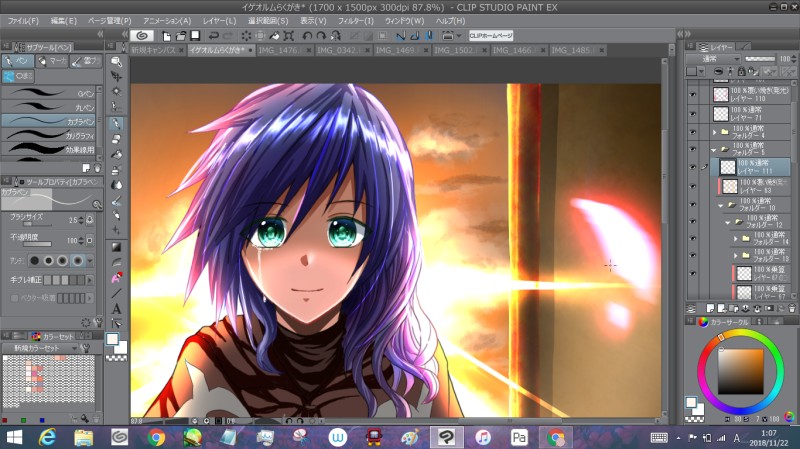Viewport: 800px width, 449px height.
Task: Open the ファイル(F) menu
Action: [23, 21]
